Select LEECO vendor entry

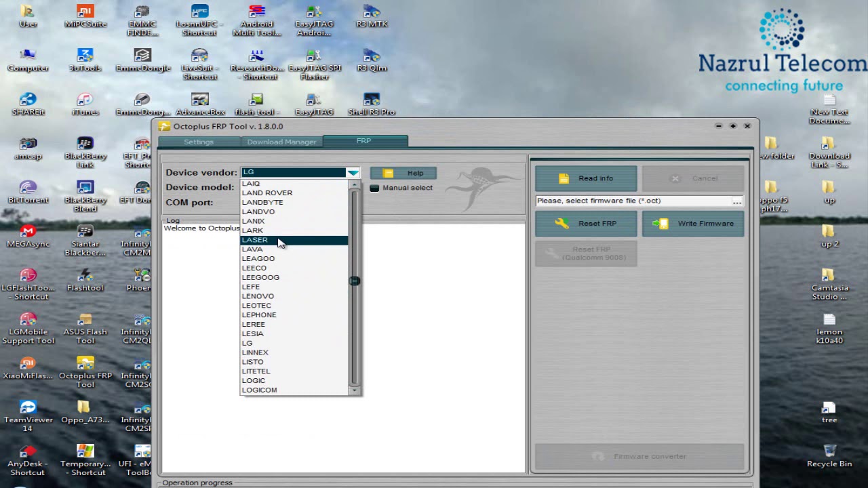point(294,268)
